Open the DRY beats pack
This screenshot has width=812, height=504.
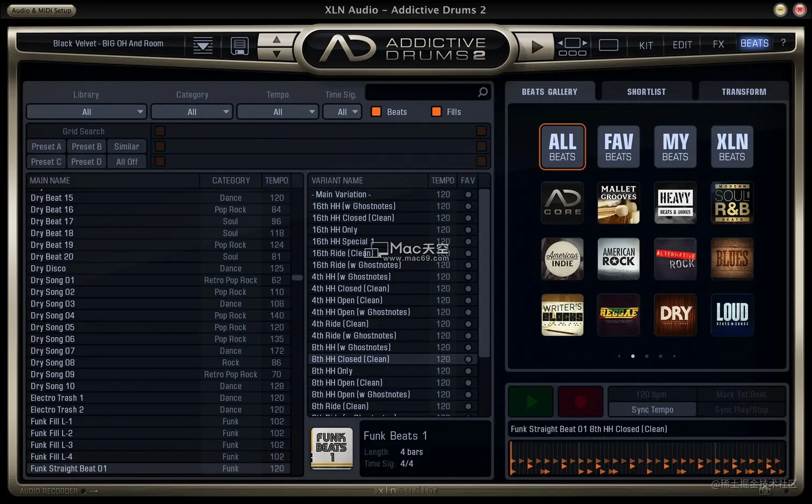pyautogui.click(x=675, y=315)
